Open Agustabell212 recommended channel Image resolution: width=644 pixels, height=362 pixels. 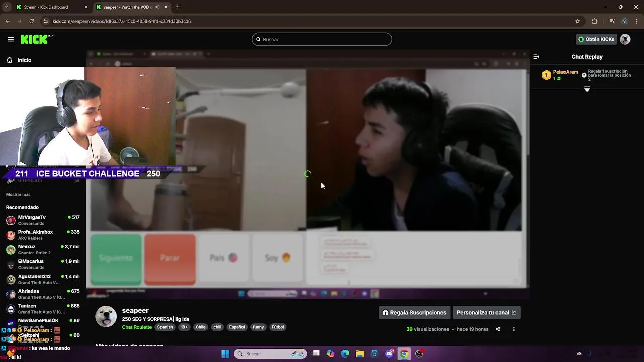coord(43,279)
